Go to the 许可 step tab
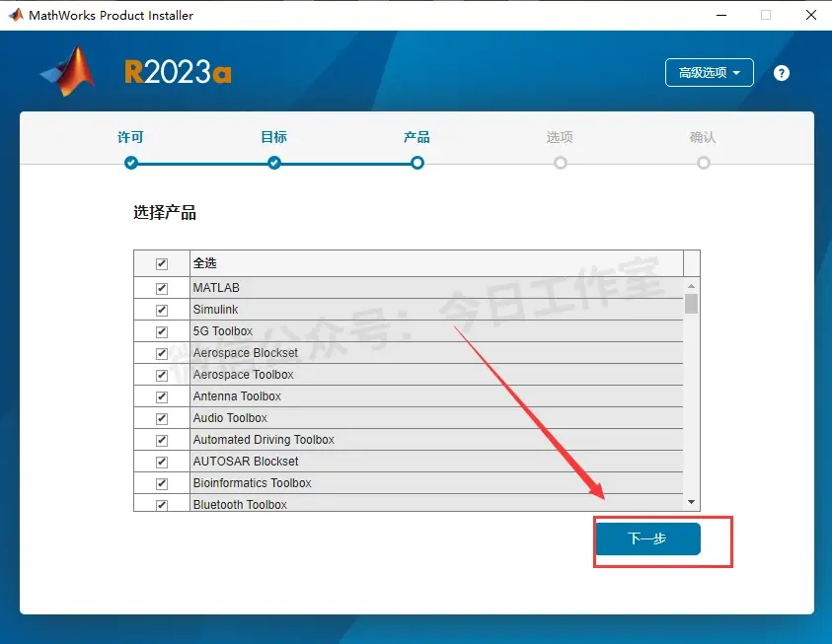 point(130,137)
